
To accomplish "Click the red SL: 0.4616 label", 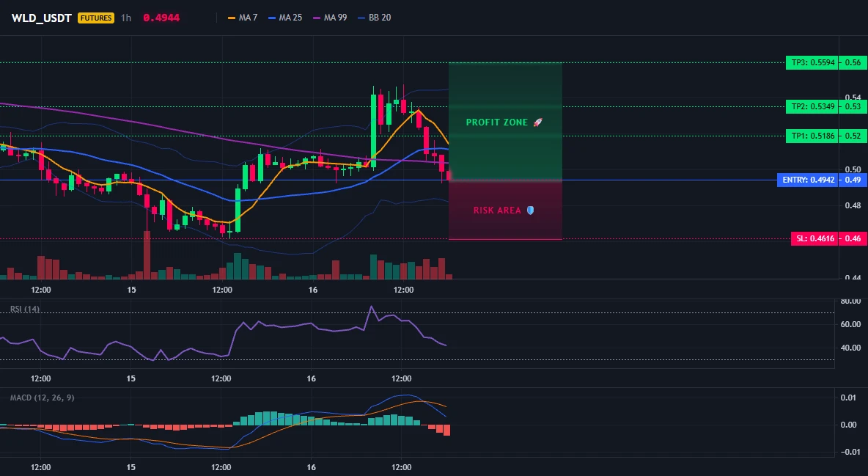I will [x=815, y=239].
